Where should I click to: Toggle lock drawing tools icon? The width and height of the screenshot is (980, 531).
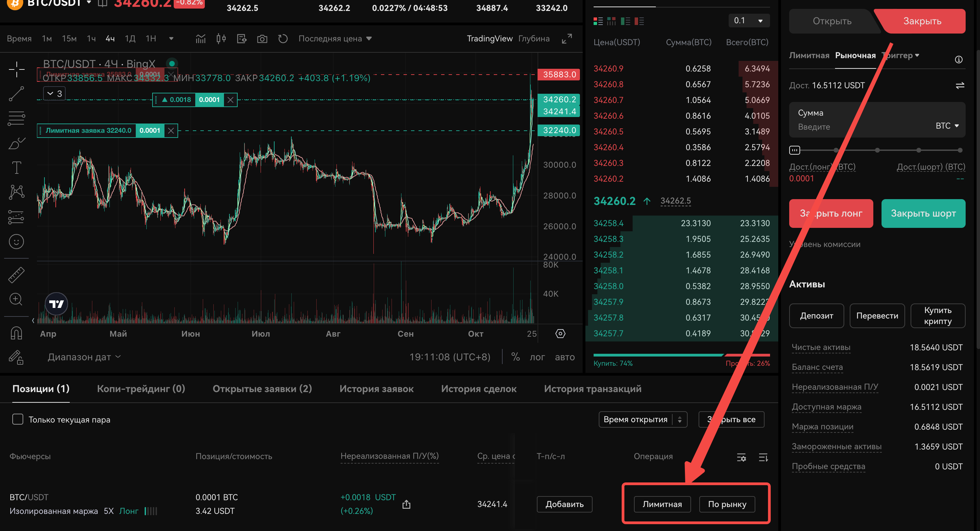[16, 357]
